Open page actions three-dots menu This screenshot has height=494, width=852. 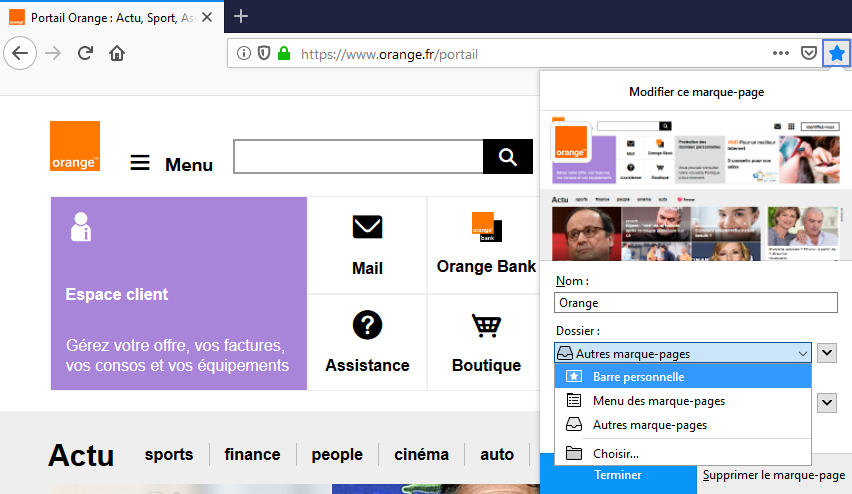click(x=781, y=53)
